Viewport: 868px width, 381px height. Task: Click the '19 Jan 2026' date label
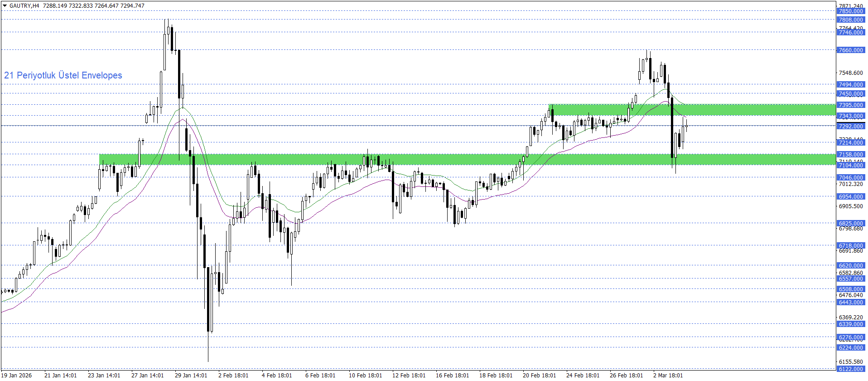(x=17, y=375)
